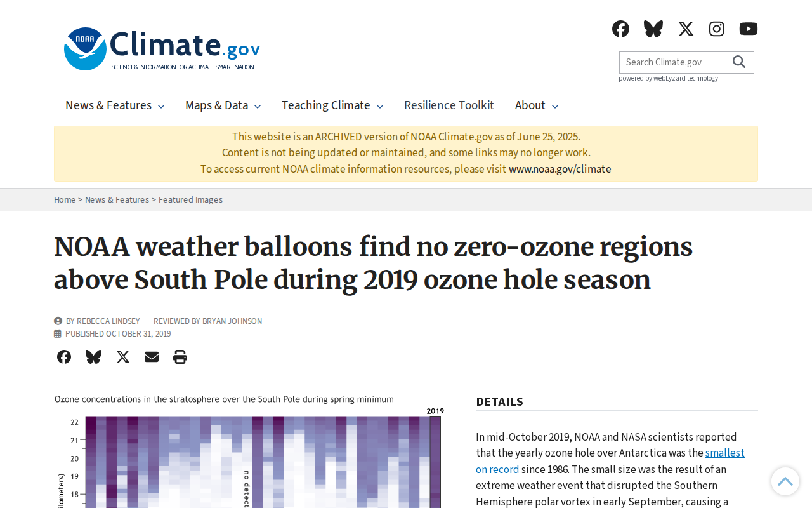The width and height of the screenshot is (812, 508).
Task: Follow the www.noaa.gov/climate link
Action: (x=560, y=169)
